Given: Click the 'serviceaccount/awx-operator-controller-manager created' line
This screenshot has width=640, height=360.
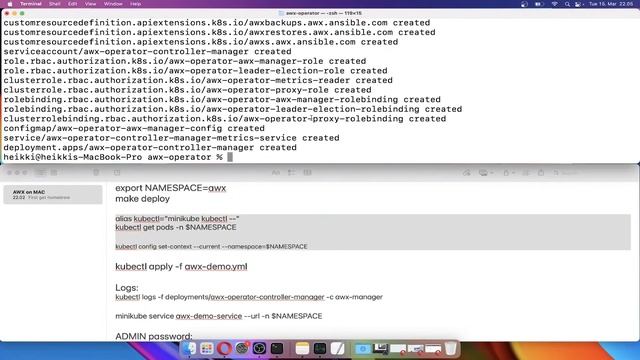Looking at the screenshot, I should (147, 51).
